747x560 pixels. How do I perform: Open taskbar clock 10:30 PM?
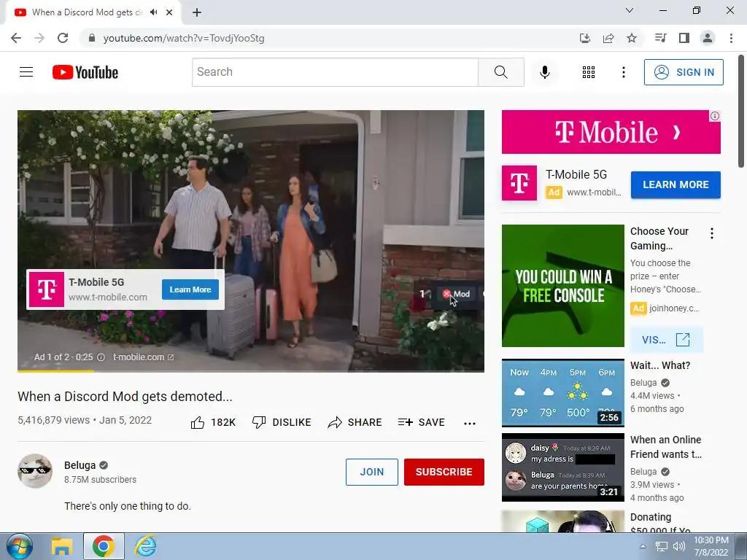[x=711, y=546]
